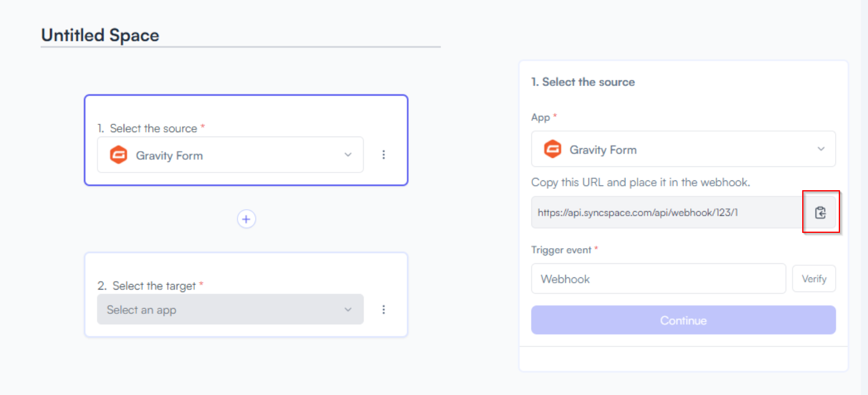The height and width of the screenshot is (395, 868).
Task: Copy the webhook URL with clipboard icon
Action: tap(820, 213)
